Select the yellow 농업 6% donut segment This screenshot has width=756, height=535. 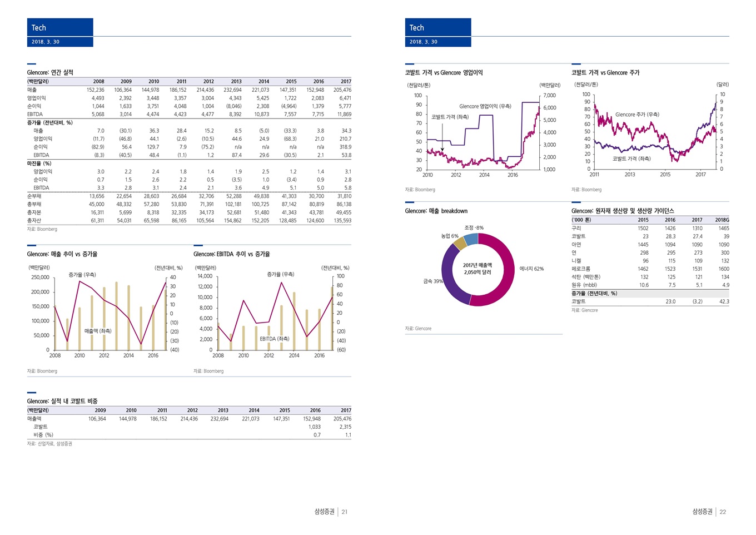click(x=460, y=243)
